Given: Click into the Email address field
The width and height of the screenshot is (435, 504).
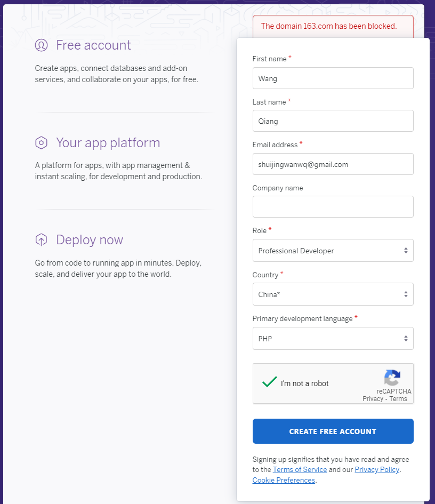Looking at the screenshot, I should tap(333, 164).
